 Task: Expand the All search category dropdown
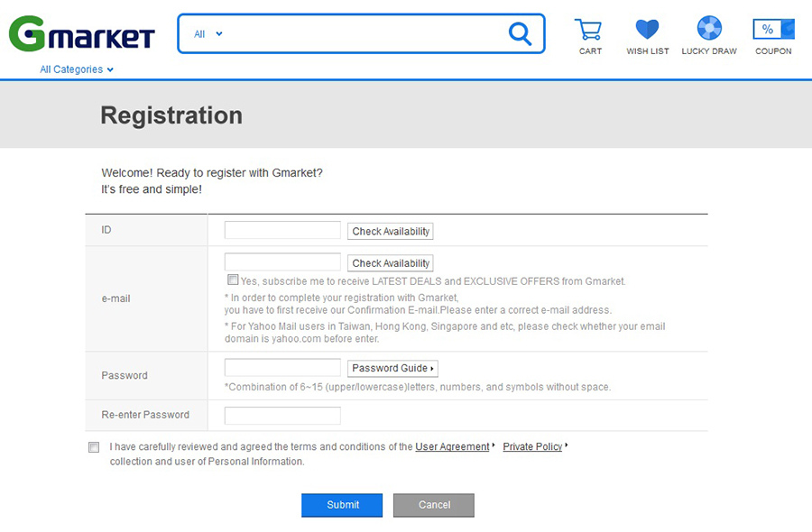tap(208, 34)
